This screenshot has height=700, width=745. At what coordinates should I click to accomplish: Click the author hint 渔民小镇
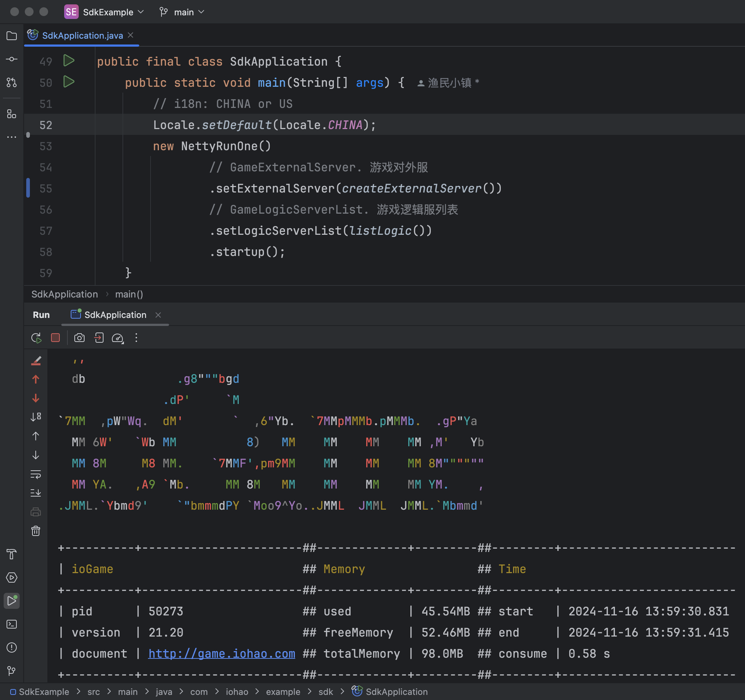[448, 82]
